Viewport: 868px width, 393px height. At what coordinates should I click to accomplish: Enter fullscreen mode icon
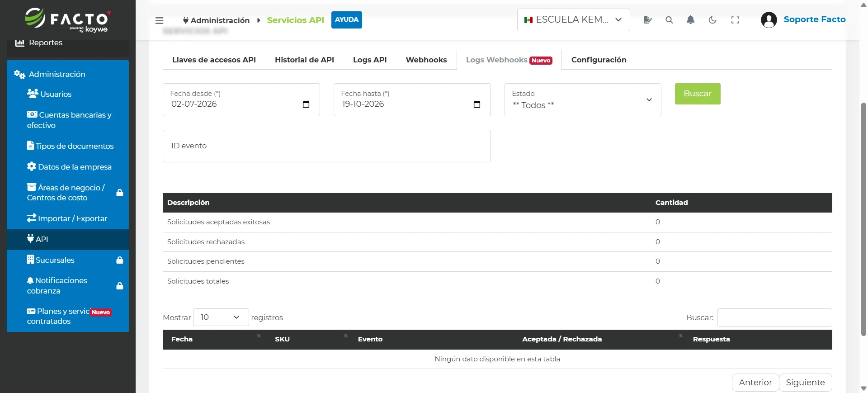tap(735, 20)
